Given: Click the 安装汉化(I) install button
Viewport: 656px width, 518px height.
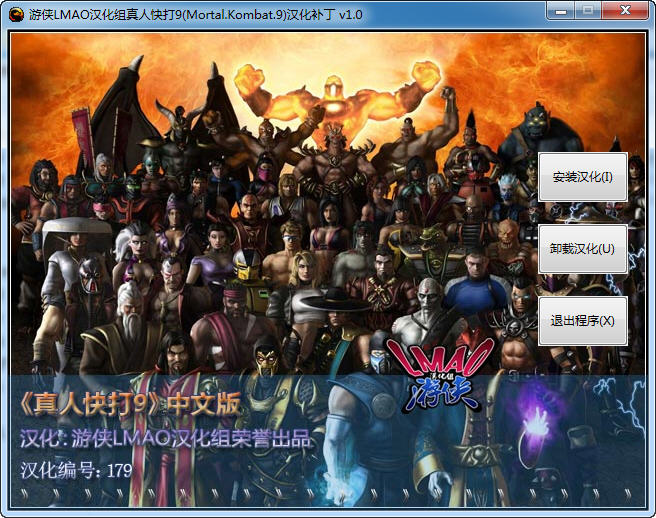Looking at the screenshot, I should (583, 177).
